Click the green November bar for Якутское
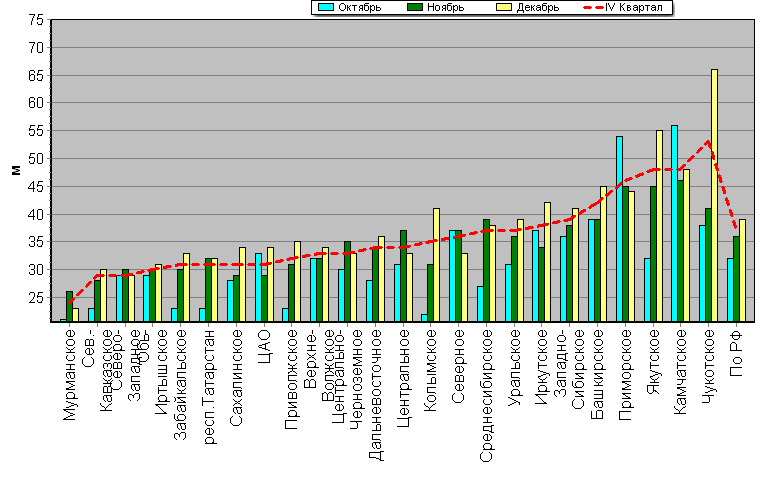 point(653,254)
